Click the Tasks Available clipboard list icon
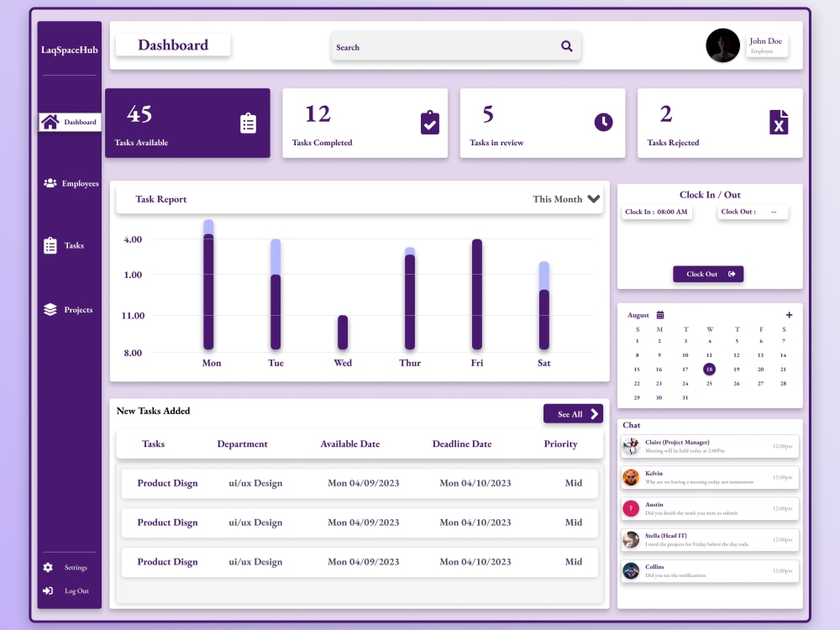 pos(248,123)
